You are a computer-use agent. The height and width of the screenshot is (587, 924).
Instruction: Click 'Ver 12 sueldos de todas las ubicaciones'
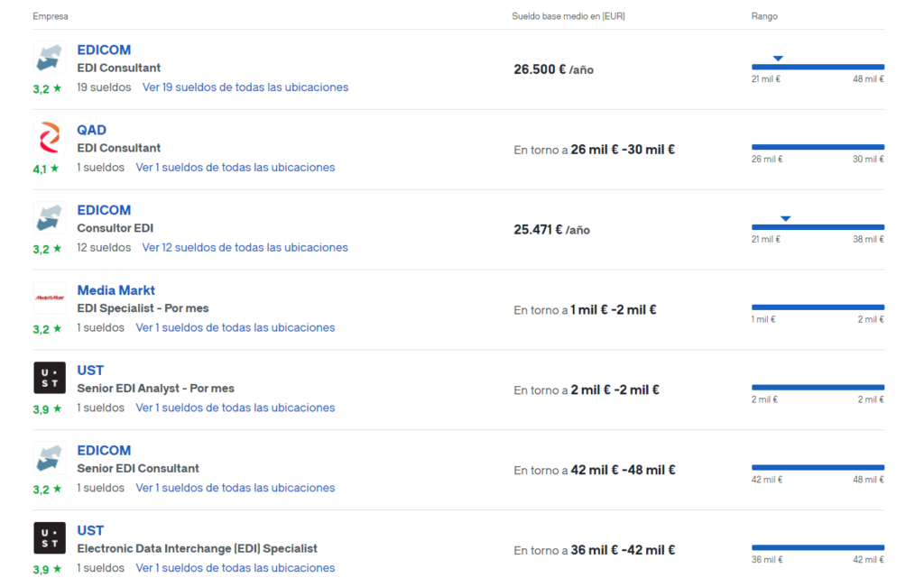(x=245, y=247)
